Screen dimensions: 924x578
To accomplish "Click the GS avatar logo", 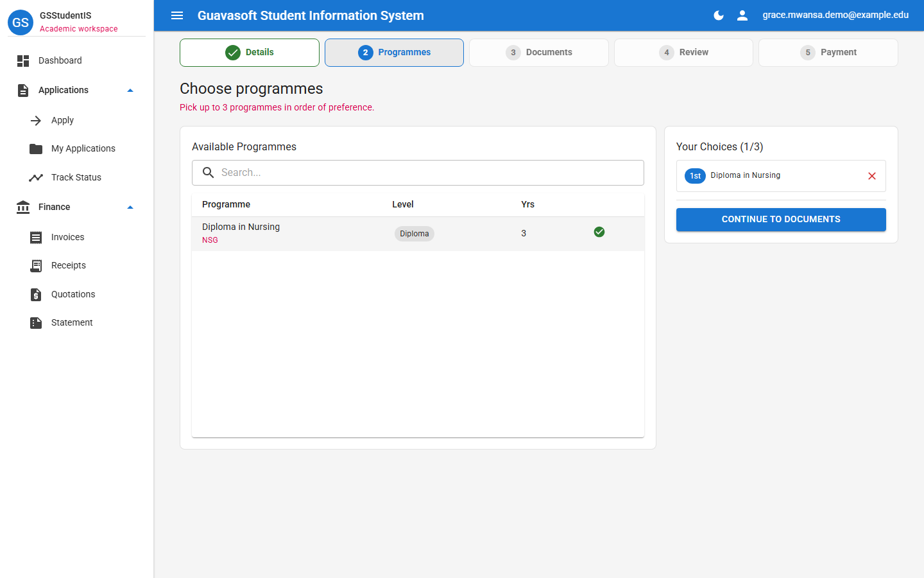I will pyautogui.click(x=21, y=22).
